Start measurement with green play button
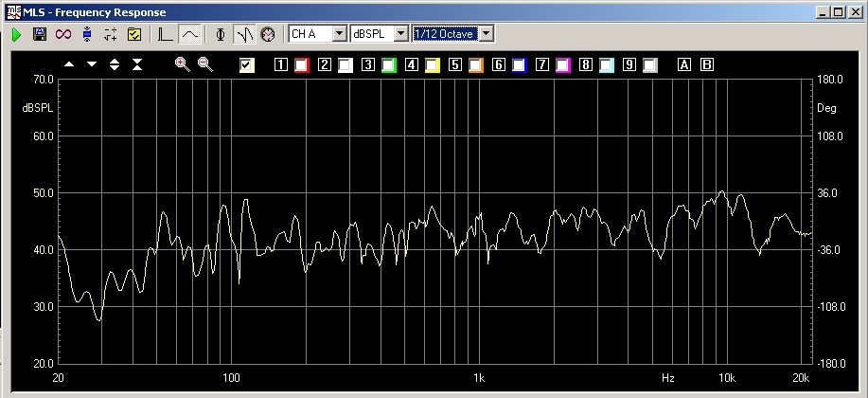868x398 pixels. 17,34
